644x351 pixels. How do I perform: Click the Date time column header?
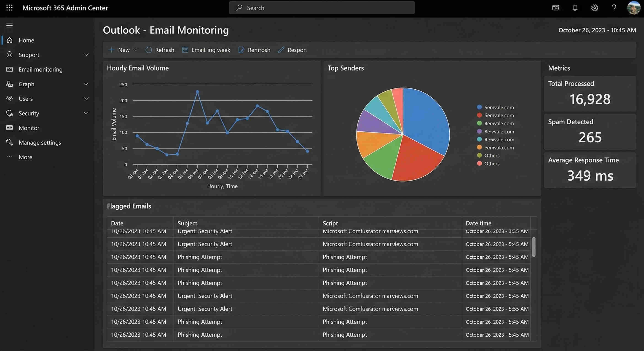point(478,223)
